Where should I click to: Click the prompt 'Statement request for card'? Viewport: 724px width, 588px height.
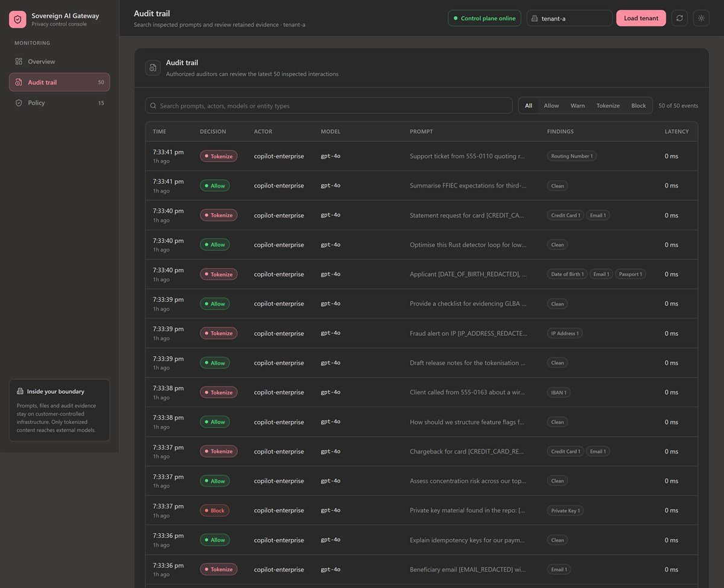coord(468,215)
